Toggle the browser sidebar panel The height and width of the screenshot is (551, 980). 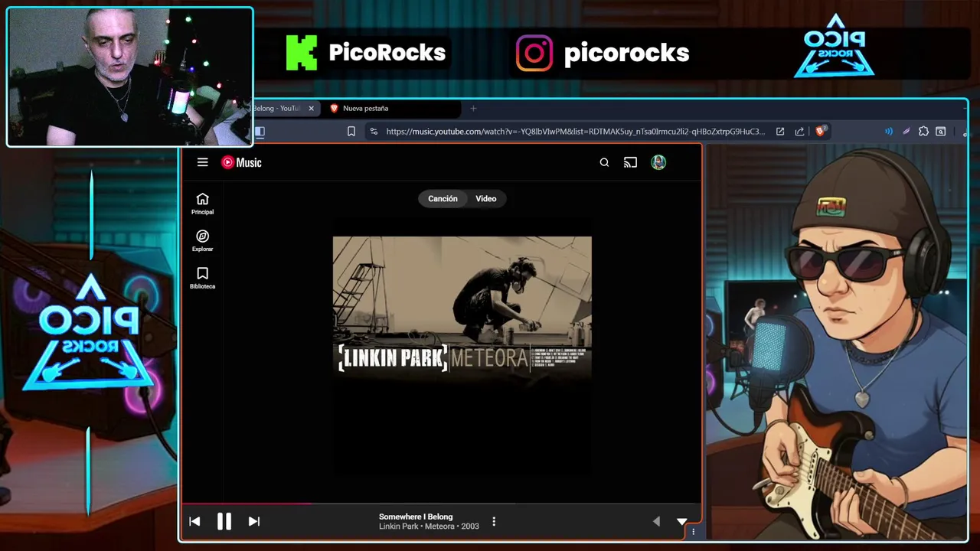260,132
